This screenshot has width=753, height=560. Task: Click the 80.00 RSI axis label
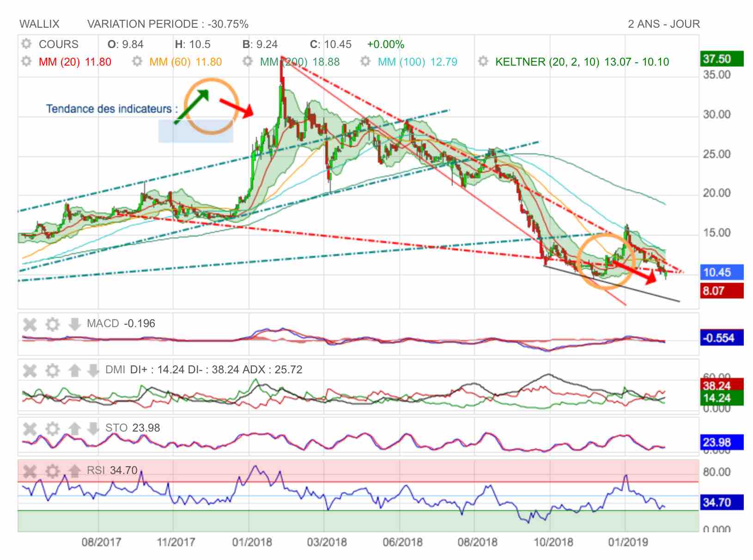click(x=717, y=472)
